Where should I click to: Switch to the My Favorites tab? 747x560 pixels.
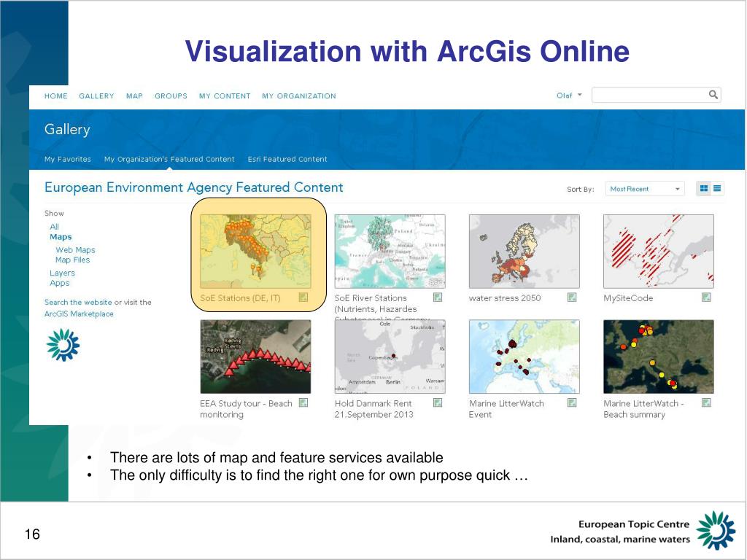(x=67, y=159)
